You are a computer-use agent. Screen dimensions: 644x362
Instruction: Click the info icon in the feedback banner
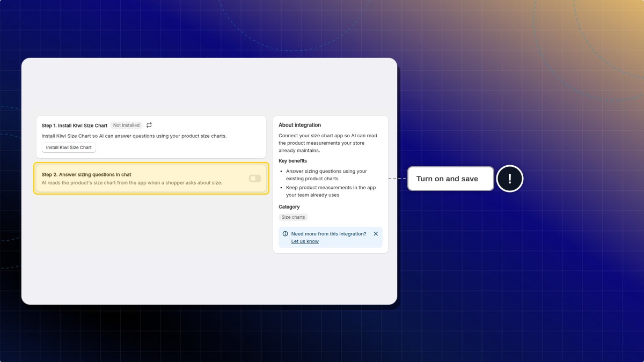click(x=285, y=234)
